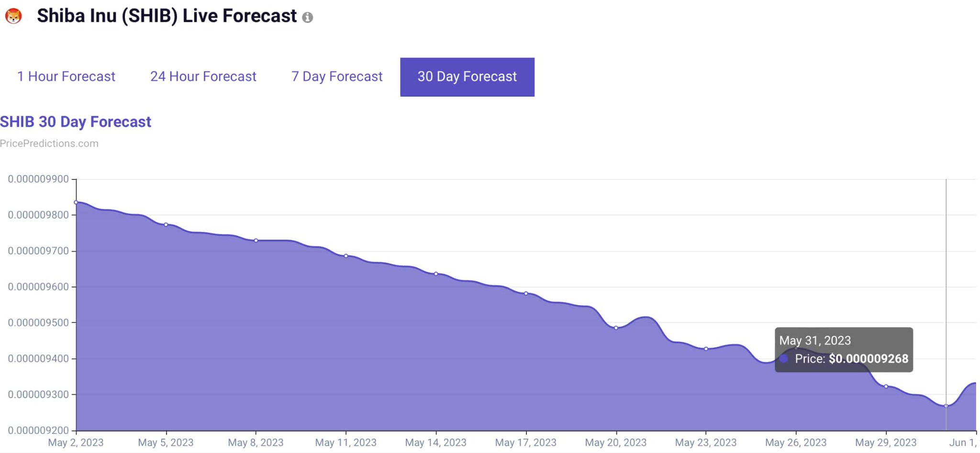This screenshot has width=980, height=453.
Task: Open the 24 Hour Forecast tab
Action: point(203,77)
